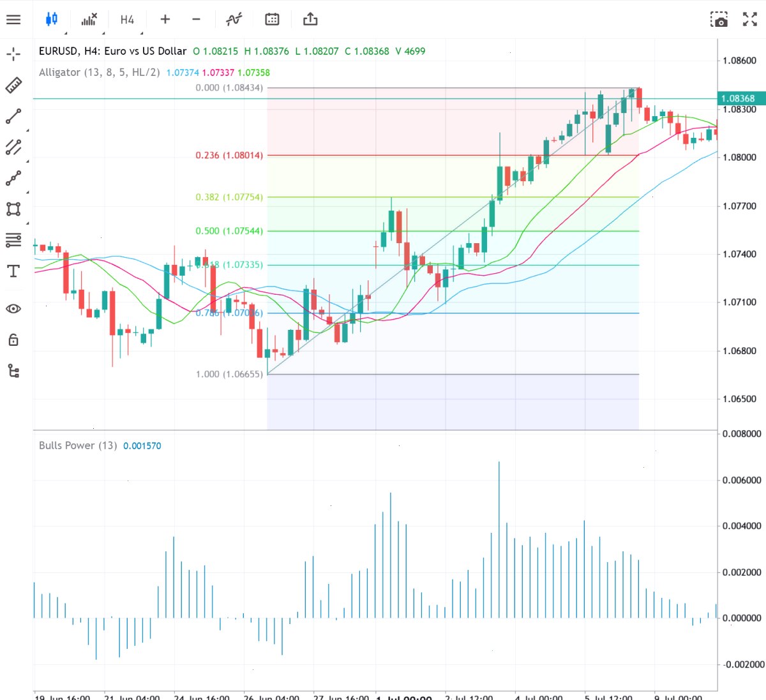Click the Bulls Power indicator label
The width and height of the screenshot is (766, 700).
coord(78,445)
